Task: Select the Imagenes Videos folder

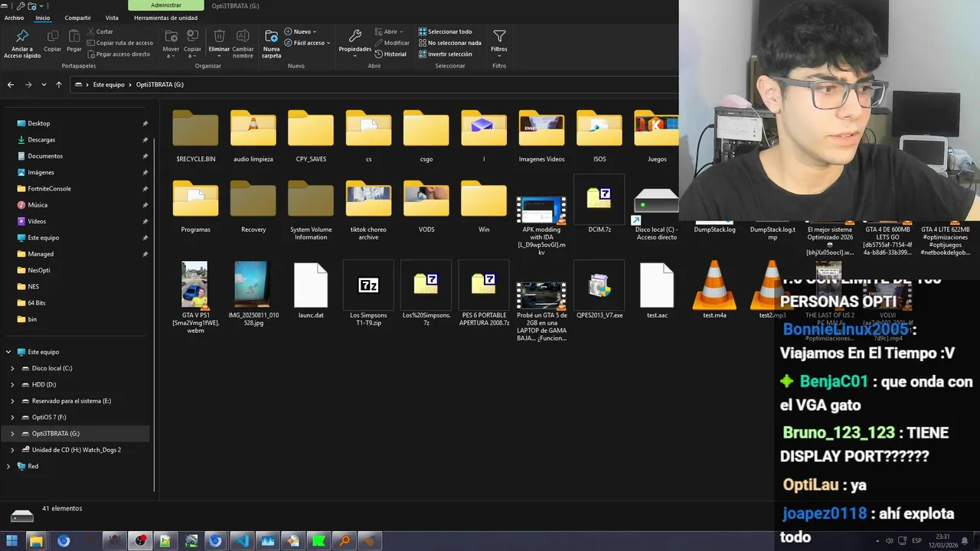Action: (541, 136)
